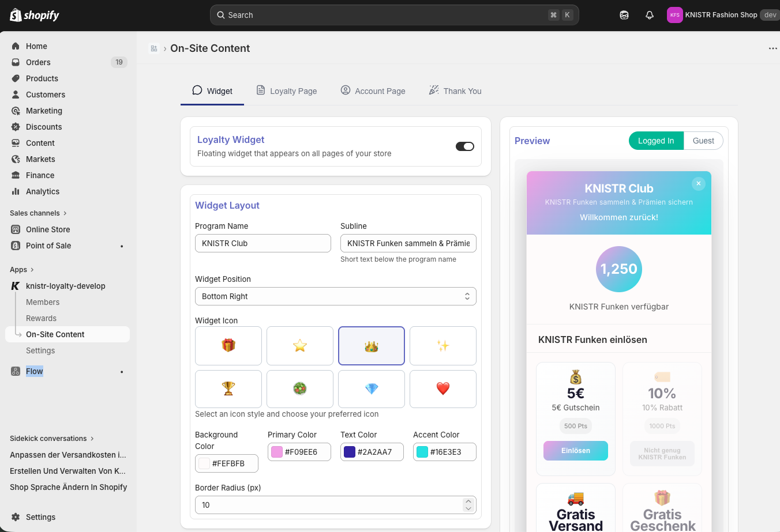Switch to the Account Page tab

coord(373,91)
